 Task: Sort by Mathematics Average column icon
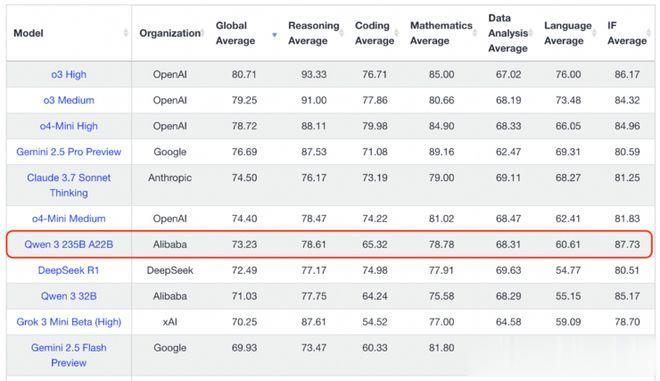coord(475,33)
